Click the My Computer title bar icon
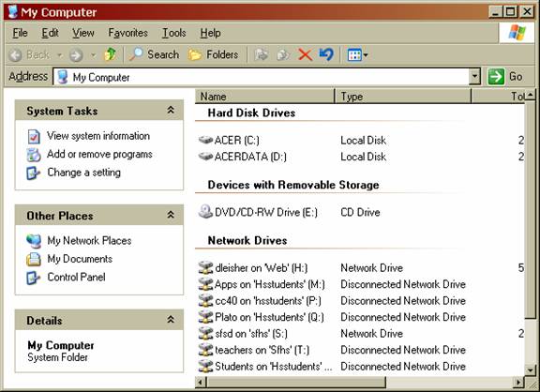Viewport: 540px width, 392px height. [x=13, y=11]
